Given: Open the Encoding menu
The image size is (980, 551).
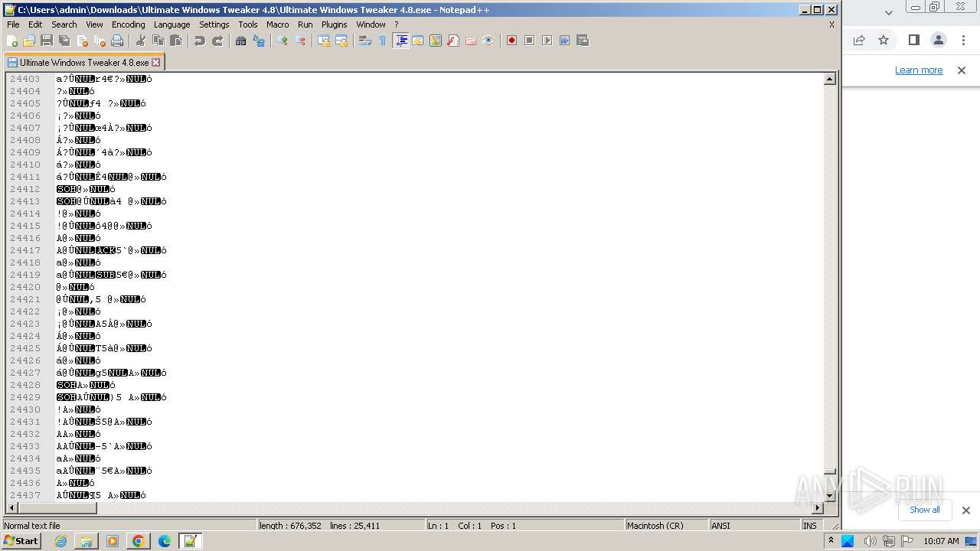Looking at the screenshot, I should 128,24.
